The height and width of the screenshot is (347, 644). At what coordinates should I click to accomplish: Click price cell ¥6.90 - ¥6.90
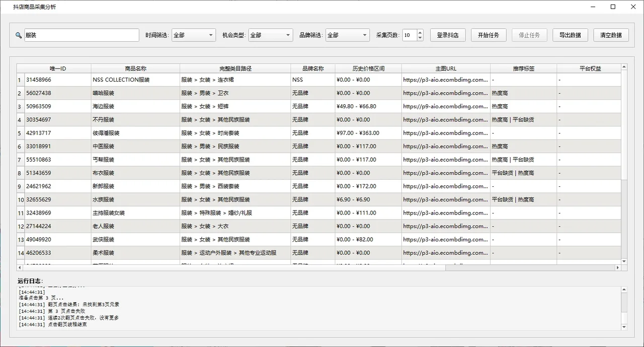(368, 199)
